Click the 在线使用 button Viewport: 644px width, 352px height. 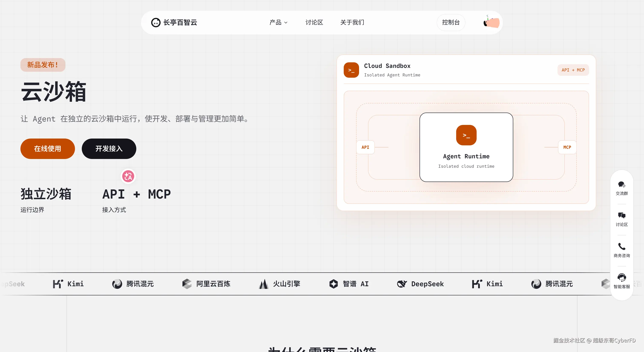[x=47, y=149]
